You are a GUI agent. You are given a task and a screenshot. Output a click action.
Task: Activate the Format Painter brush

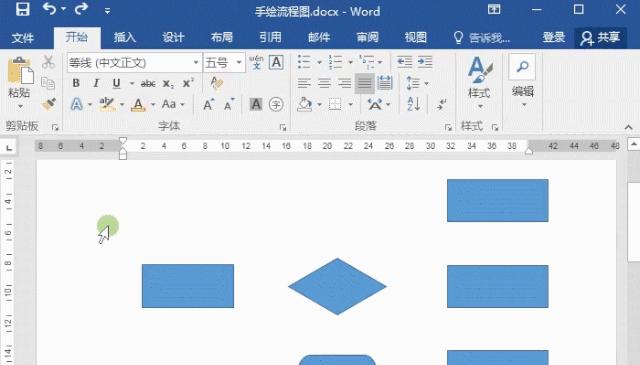point(49,104)
